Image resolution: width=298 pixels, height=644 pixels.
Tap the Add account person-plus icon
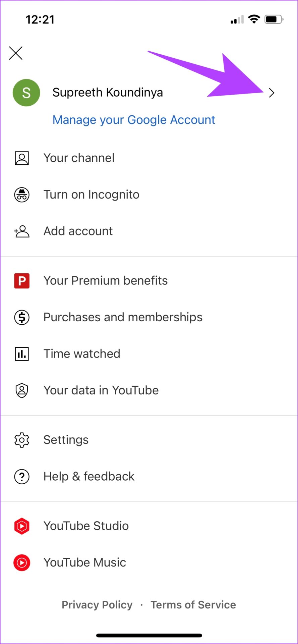coord(22,231)
